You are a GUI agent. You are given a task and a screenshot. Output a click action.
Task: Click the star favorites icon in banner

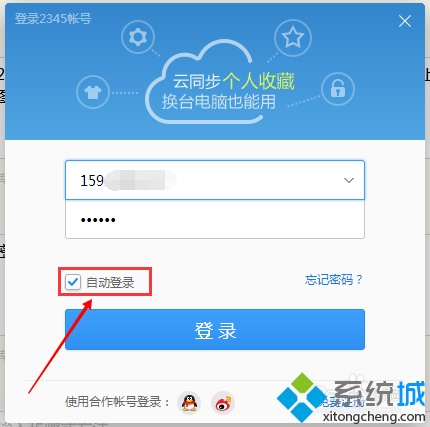[x=293, y=37]
